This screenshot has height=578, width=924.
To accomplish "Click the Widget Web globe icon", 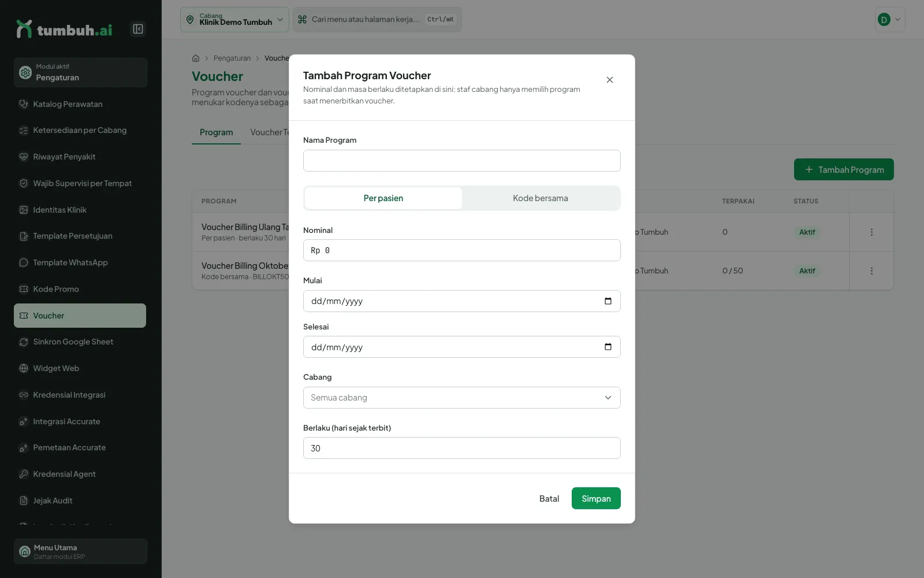I will pyautogui.click(x=24, y=368).
